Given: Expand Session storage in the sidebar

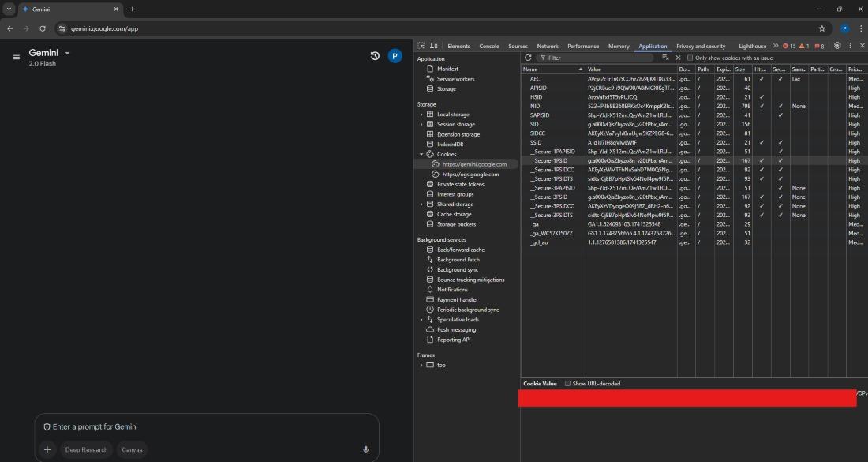Looking at the screenshot, I should pos(421,124).
